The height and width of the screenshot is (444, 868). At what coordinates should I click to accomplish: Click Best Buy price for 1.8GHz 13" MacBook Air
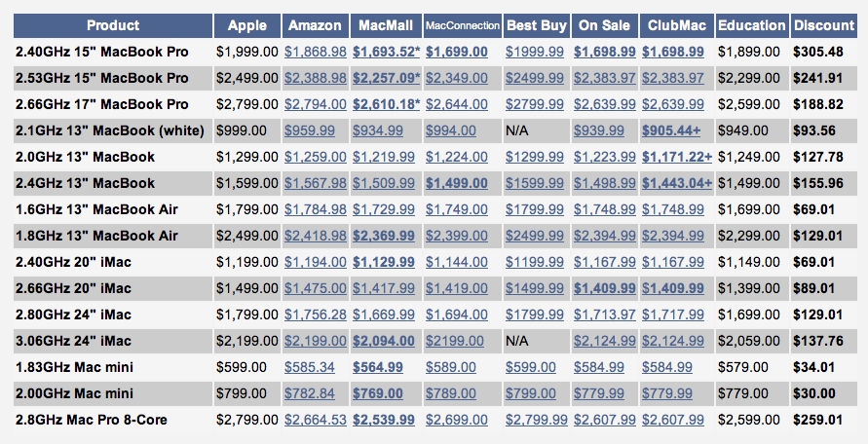click(535, 236)
